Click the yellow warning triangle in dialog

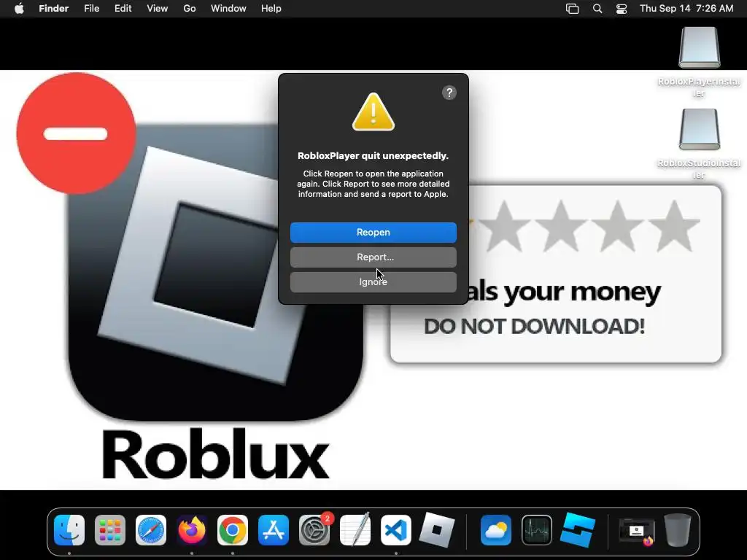[373, 112]
